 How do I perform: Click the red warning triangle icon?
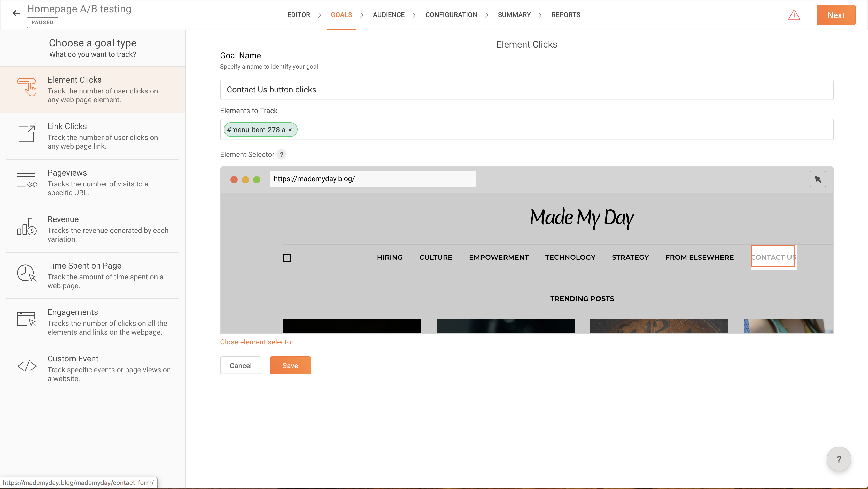pos(794,15)
